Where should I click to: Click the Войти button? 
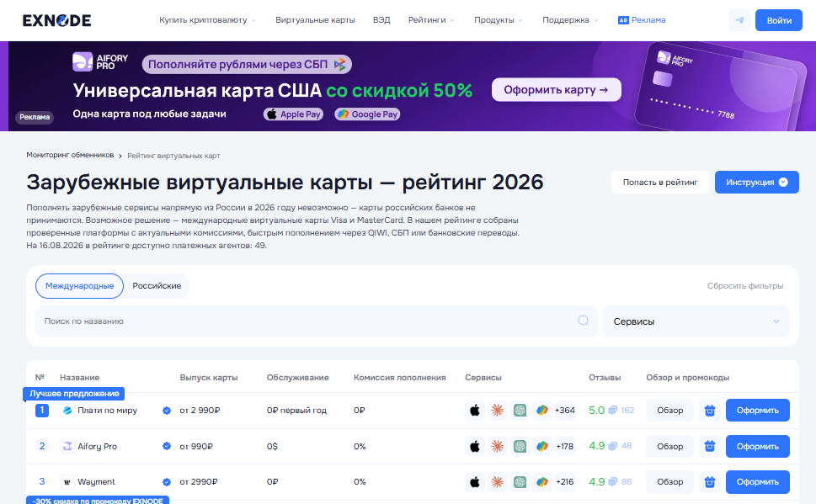coord(779,20)
